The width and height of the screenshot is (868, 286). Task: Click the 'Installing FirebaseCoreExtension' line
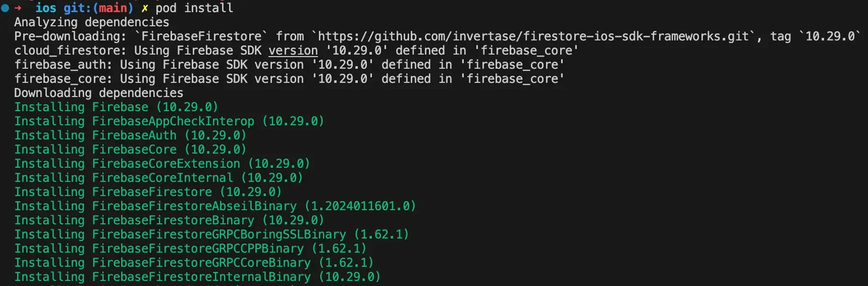tap(162, 164)
